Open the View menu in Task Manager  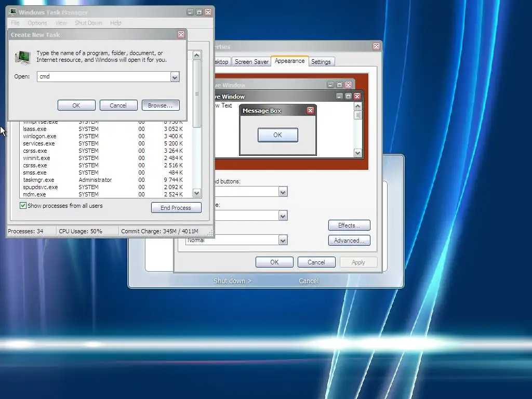coord(61,23)
